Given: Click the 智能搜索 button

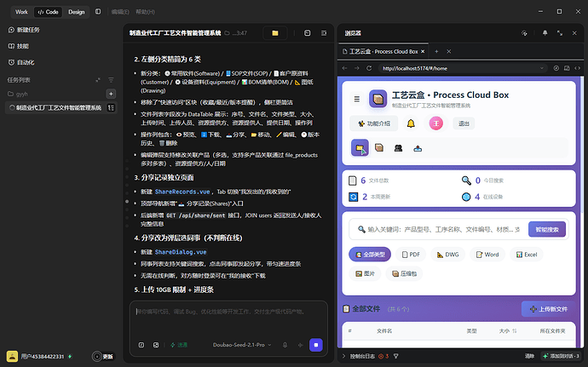Looking at the screenshot, I should (x=547, y=229).
